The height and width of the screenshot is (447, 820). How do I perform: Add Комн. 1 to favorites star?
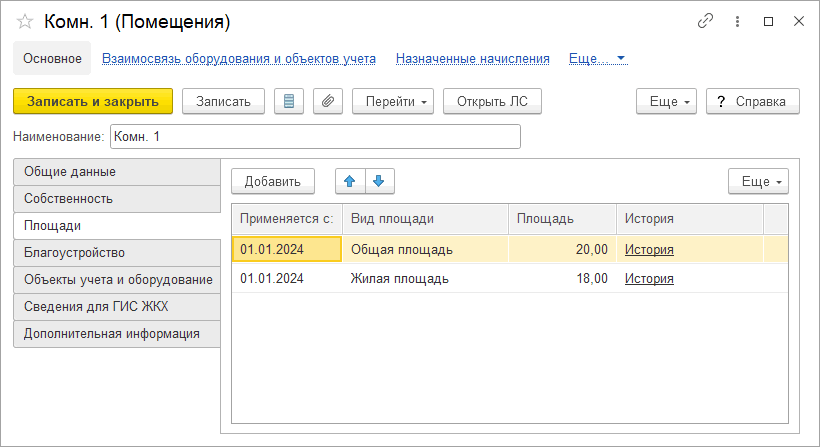(25, 21)
